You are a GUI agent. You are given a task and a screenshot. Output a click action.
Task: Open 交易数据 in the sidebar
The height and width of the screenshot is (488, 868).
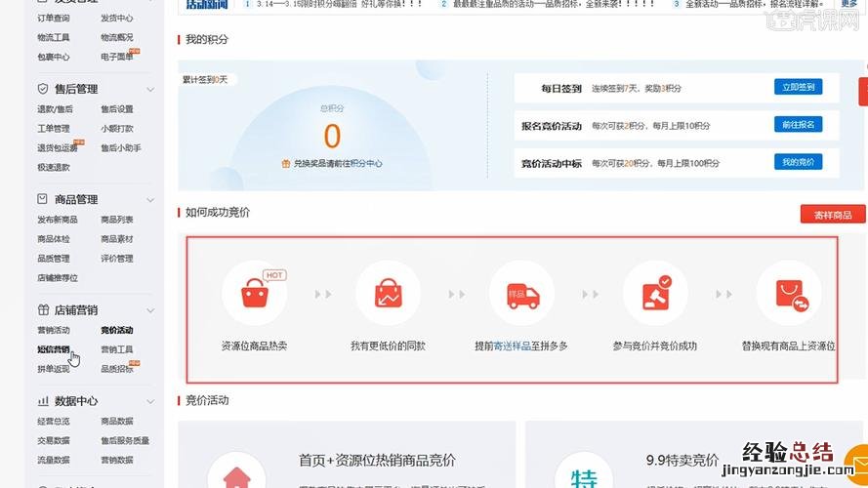coord(54,440)
